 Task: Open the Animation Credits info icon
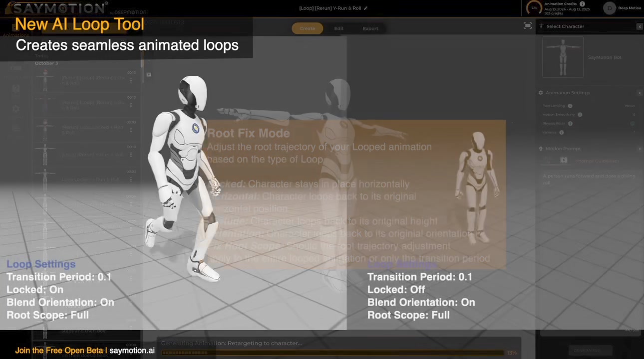(582, 4)
